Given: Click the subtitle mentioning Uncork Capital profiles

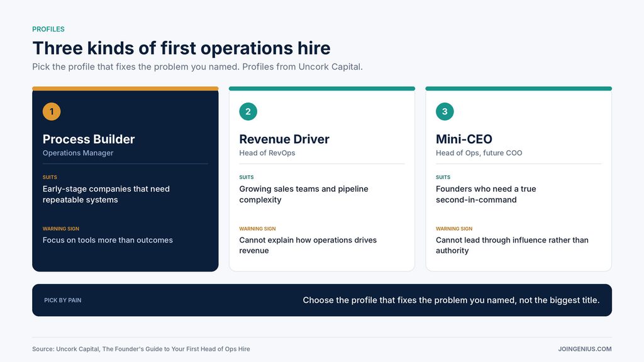Looking at the screenshot, I should click(x=197, y=67).
